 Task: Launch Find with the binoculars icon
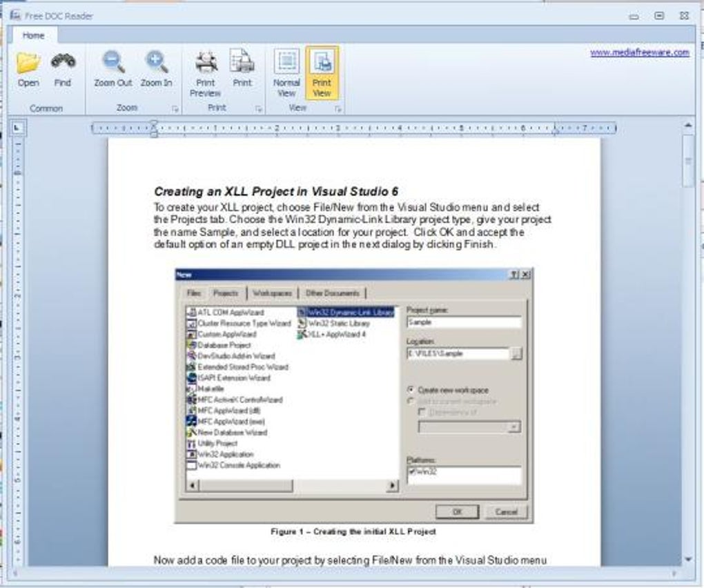click(x=63, y=70)
